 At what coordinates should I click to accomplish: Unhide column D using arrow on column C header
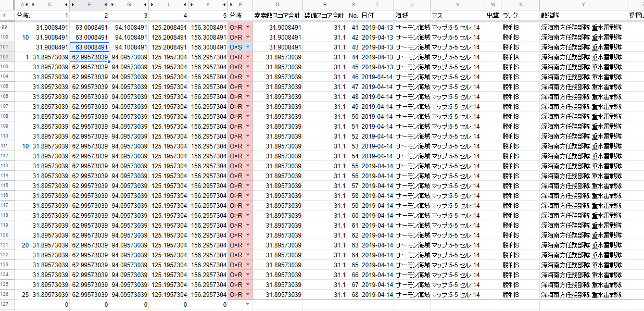click(x=67, y=5)
